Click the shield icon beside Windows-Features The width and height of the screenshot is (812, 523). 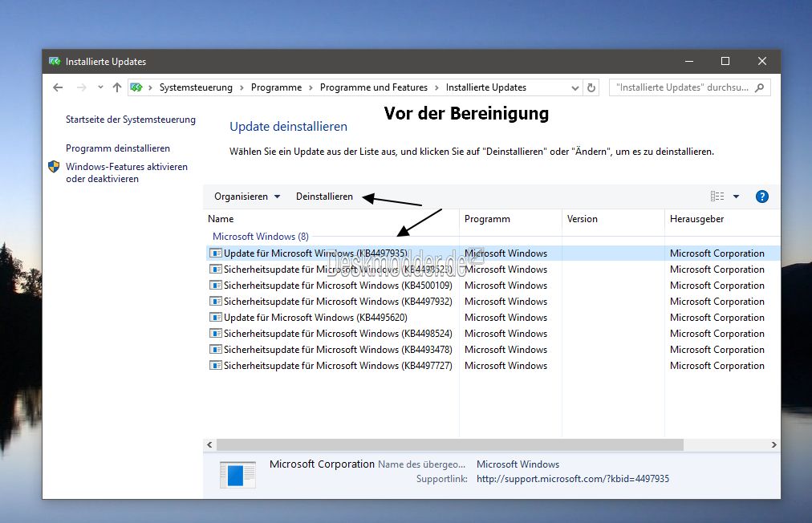coord(54,167)
